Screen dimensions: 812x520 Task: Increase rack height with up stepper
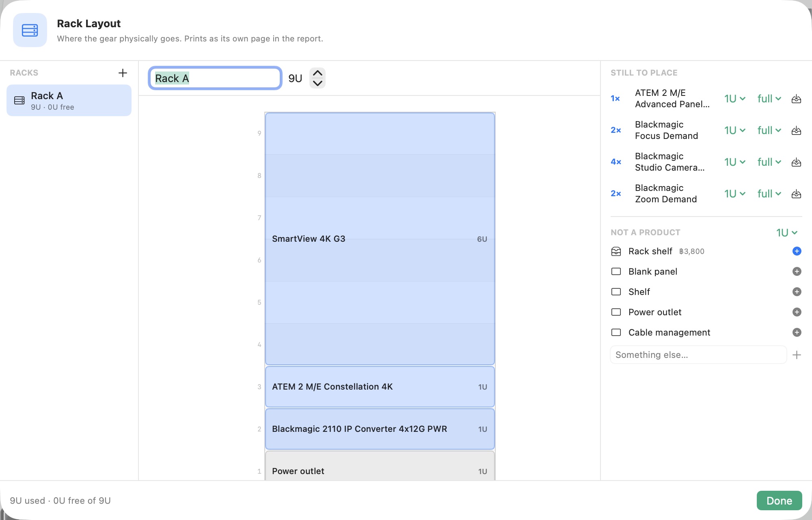317,73
